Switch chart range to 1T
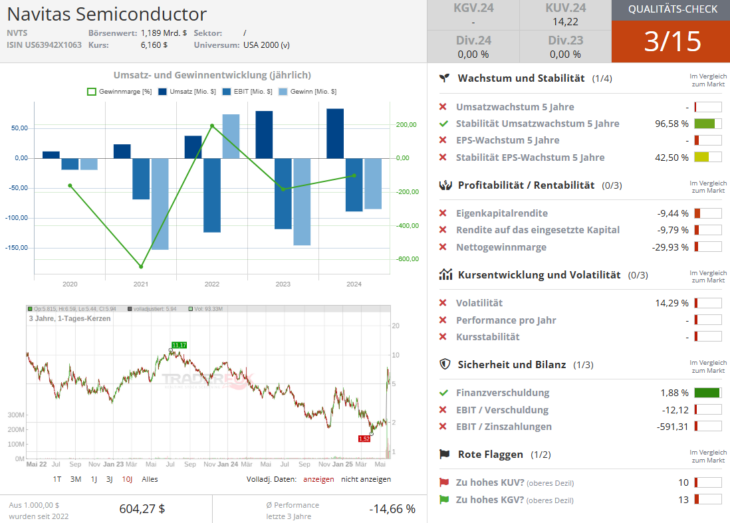 tap(57, 479)
